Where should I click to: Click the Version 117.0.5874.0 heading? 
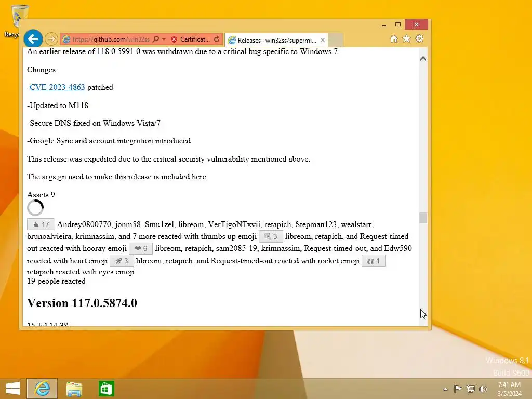pyautogui.click(x=82, y=303)
